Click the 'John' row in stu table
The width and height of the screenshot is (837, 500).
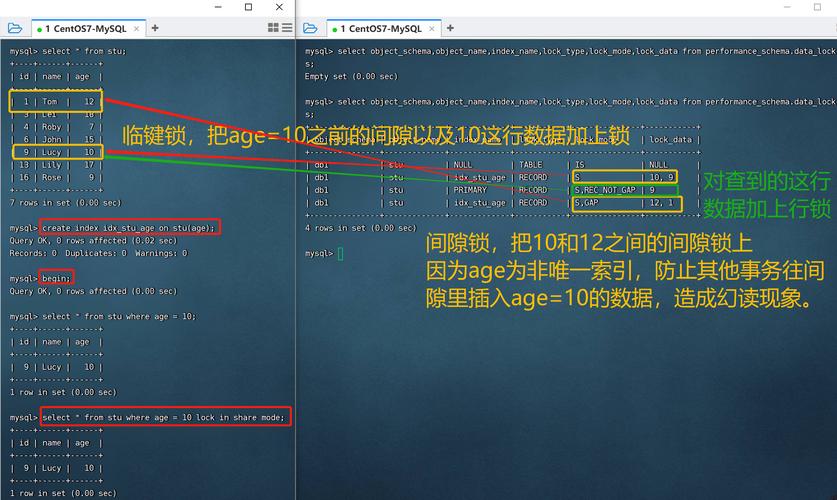click(x=56, y=139)
